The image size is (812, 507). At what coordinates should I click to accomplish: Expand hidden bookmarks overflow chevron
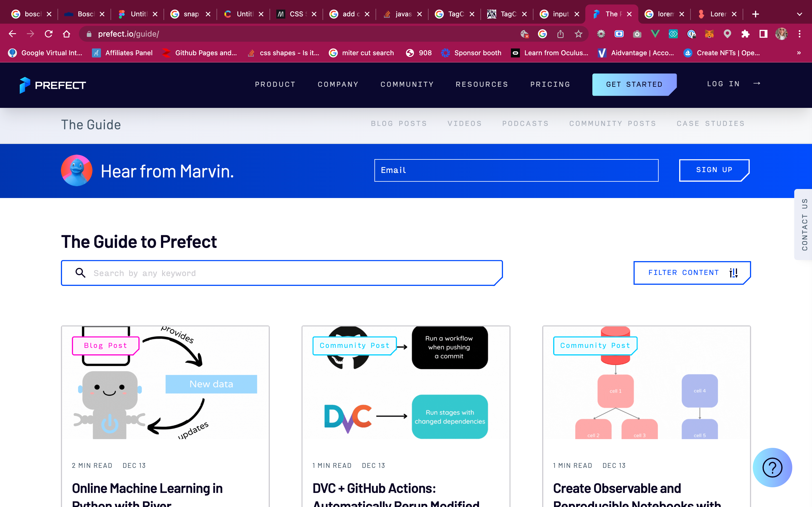coord(799,53)
